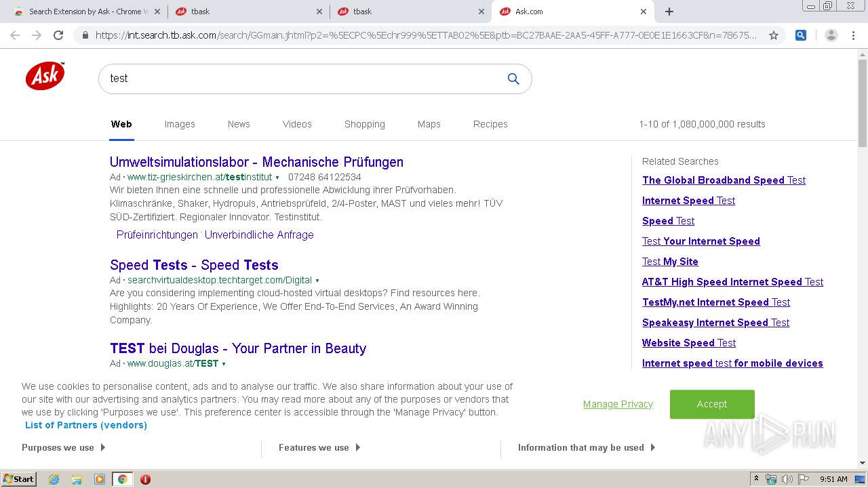Click Test Your Internet Speed link
Image resolution: width=868 pixels, height=488 pixels.
coord(701,241)
